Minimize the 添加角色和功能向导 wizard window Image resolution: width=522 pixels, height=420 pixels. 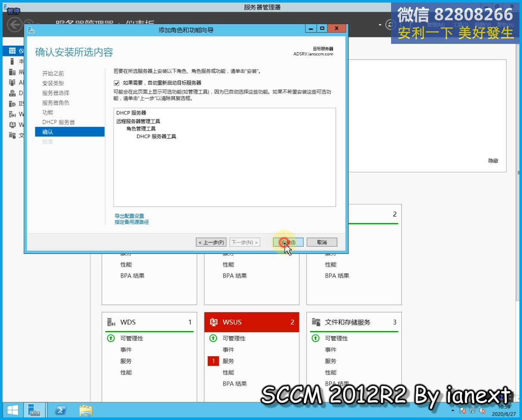coord(311,28)
